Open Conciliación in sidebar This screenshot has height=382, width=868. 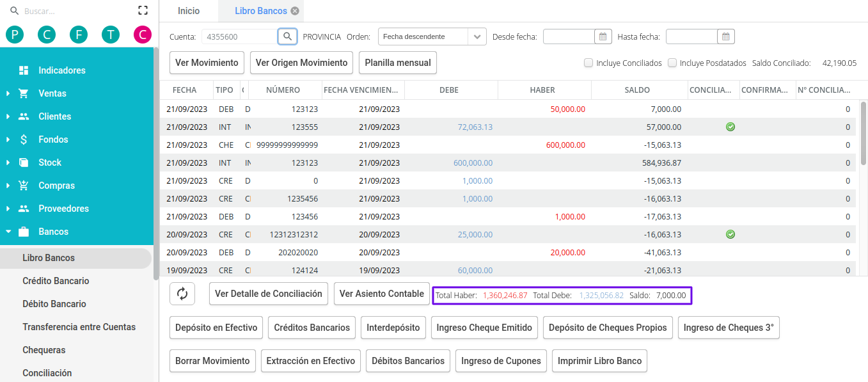pyautogui.click(x=47, y=373)
